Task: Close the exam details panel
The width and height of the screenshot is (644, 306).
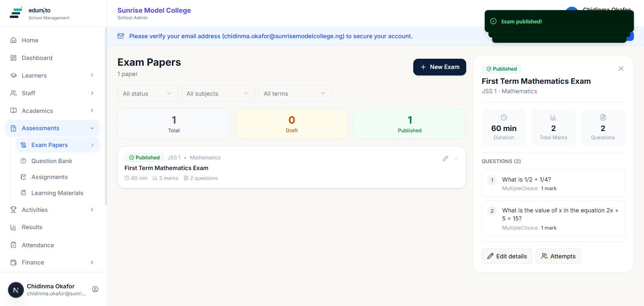Action: (x=621, y=69)
